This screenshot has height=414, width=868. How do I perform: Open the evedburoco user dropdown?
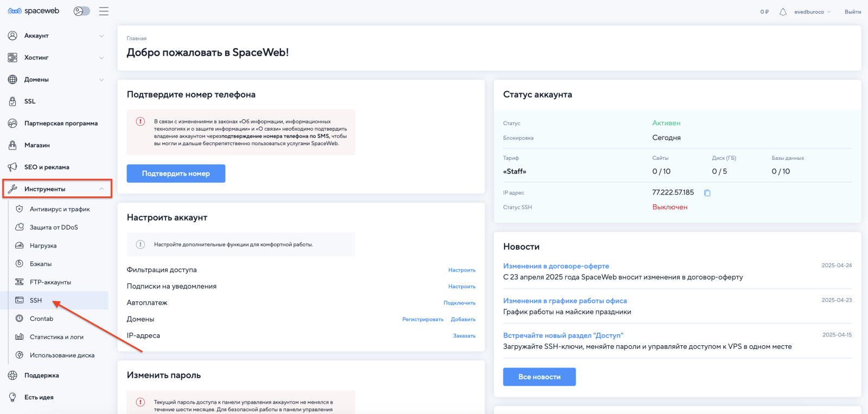tap(812, 12)
